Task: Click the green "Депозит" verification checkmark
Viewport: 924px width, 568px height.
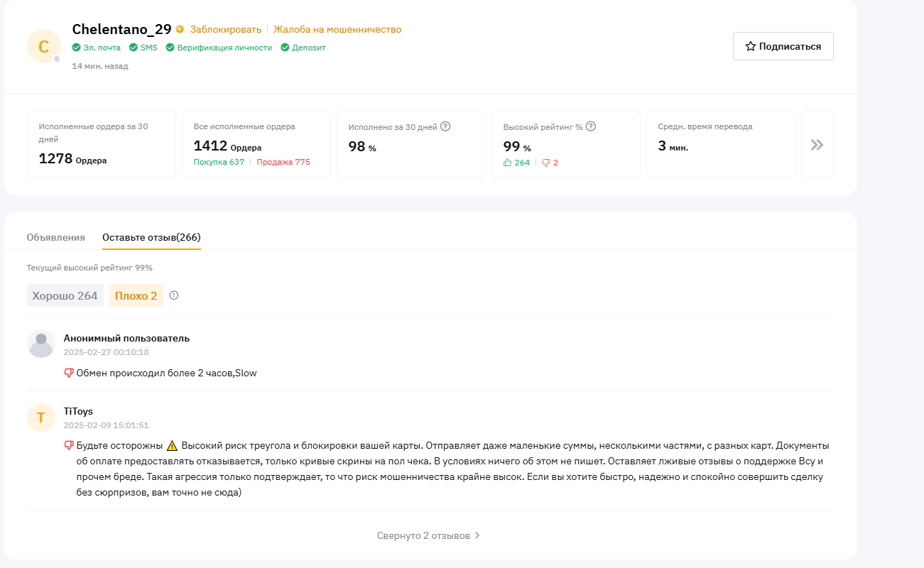Action: click(285, 48)
